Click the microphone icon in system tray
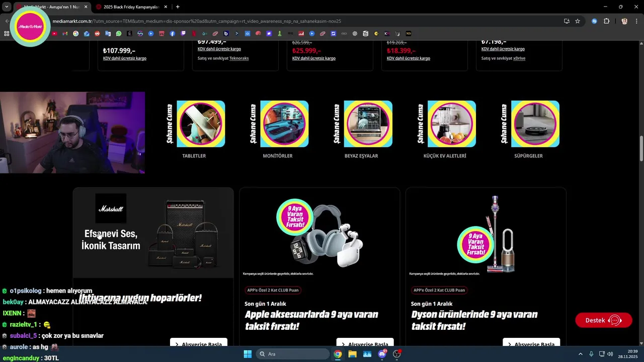Viewport: 644px width, 362px height. point(591,354)
